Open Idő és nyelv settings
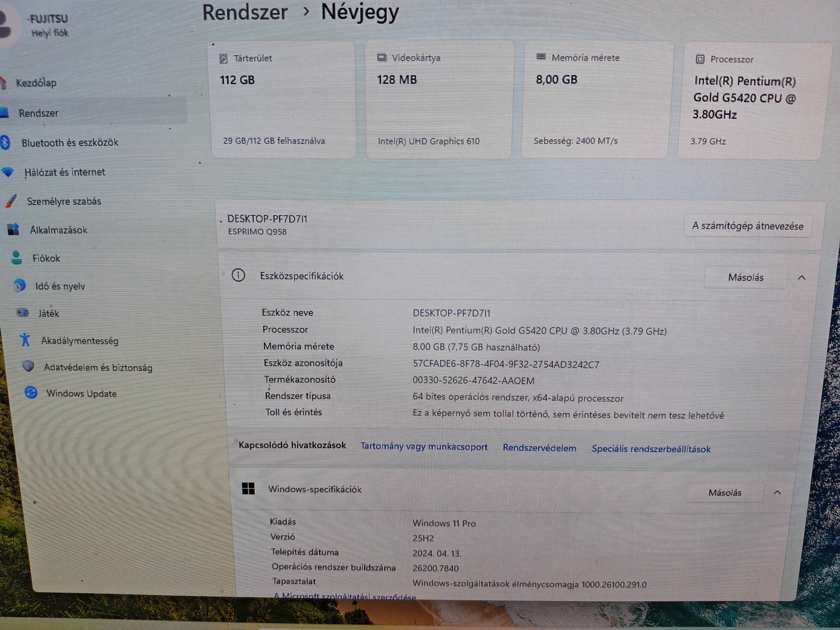This screenshot has height=630, width=840. point(60,286)
